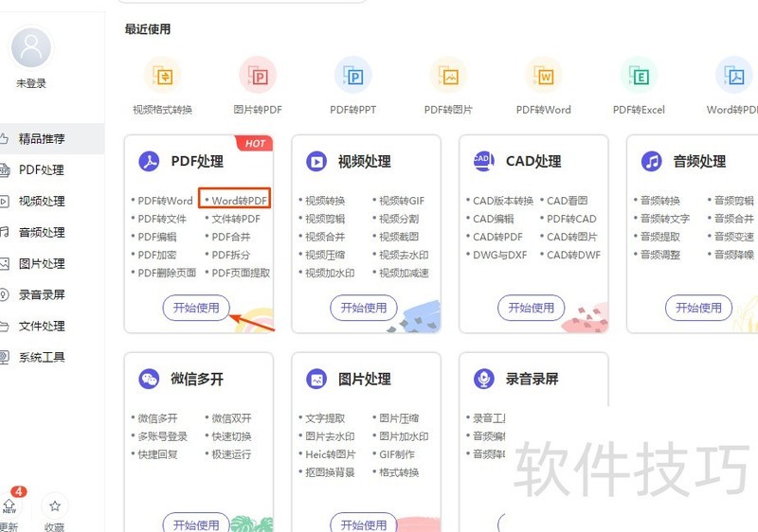Click the 音频处理 card music icon
Viewport: 758px width, 532px height.
click(x=652, y=161)
